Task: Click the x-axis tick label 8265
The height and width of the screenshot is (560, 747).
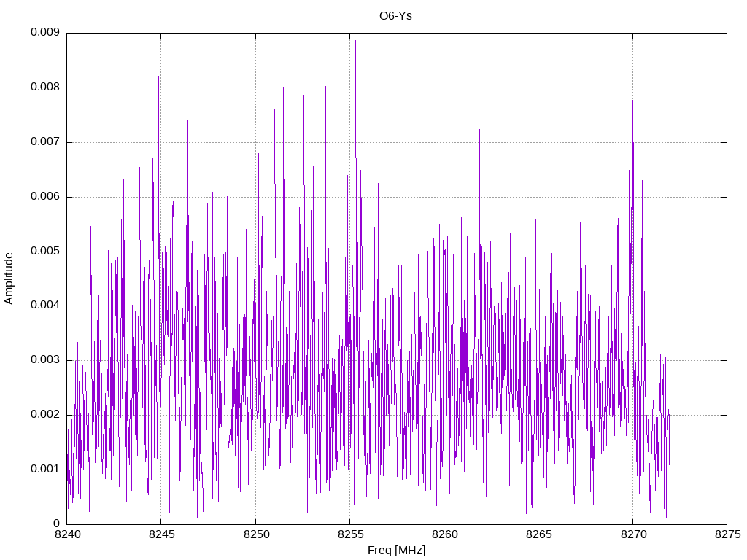Action: click(539, 534)
